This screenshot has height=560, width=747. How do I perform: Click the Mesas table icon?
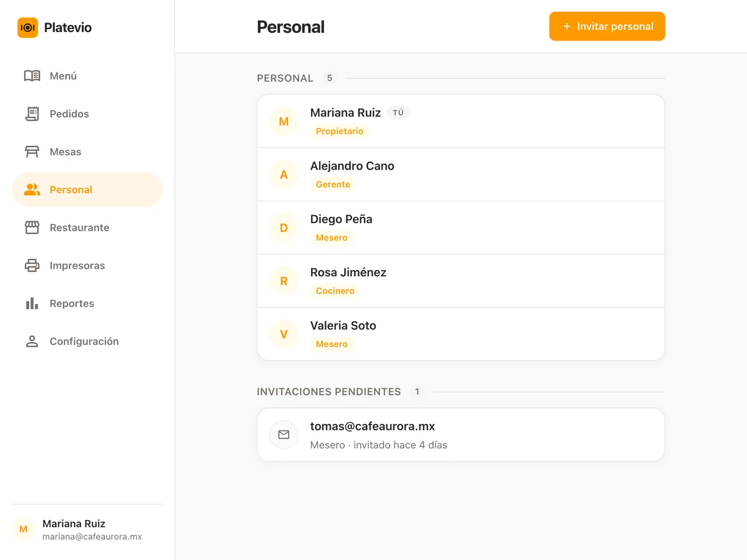coord(32,151)
